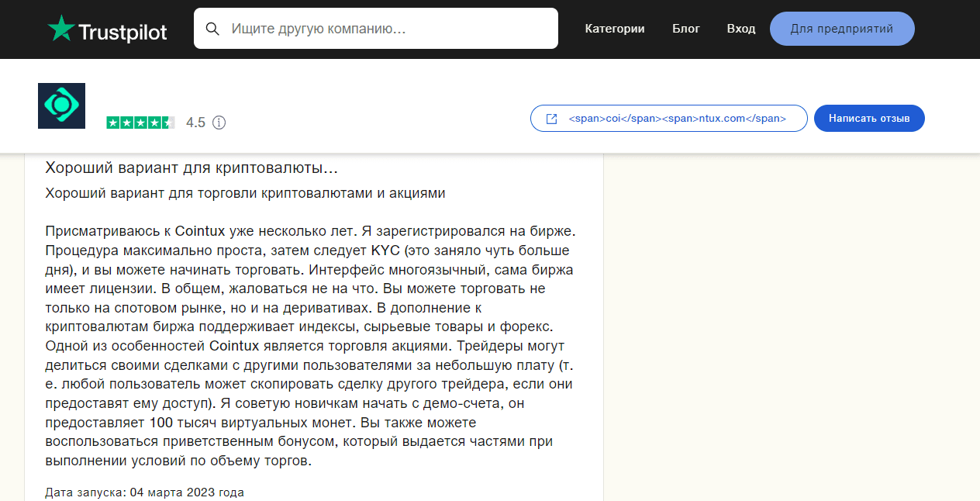Click the green star rating bar
980x501 pixels.
[x=141, y=123]
